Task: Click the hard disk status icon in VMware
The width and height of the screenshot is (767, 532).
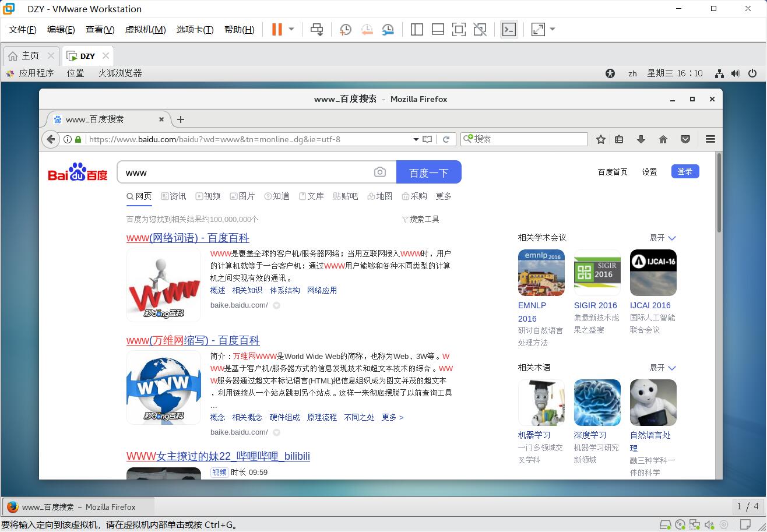Action: click(x=665, y=524)
